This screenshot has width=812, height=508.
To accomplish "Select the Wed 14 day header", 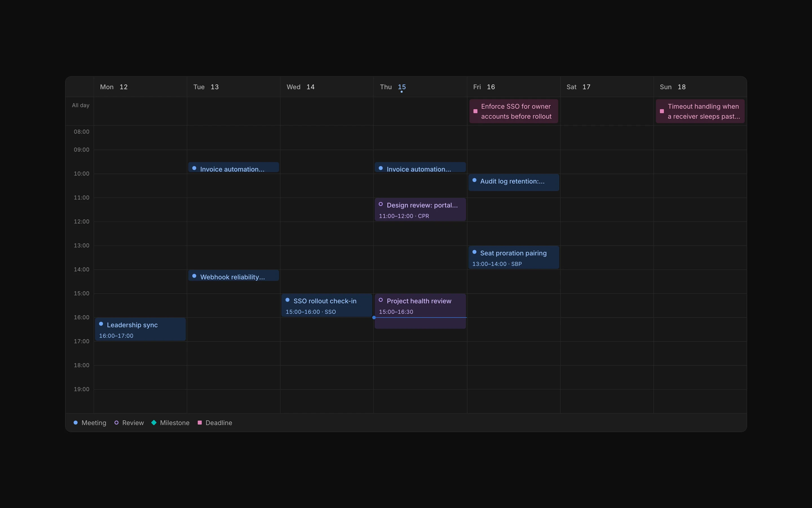I will 327,87.
